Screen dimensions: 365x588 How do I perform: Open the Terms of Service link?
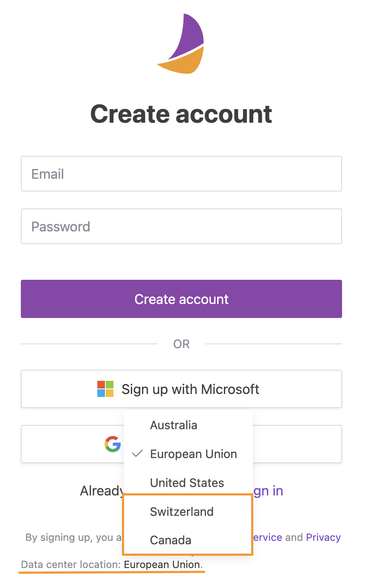(x=268, y=537)
